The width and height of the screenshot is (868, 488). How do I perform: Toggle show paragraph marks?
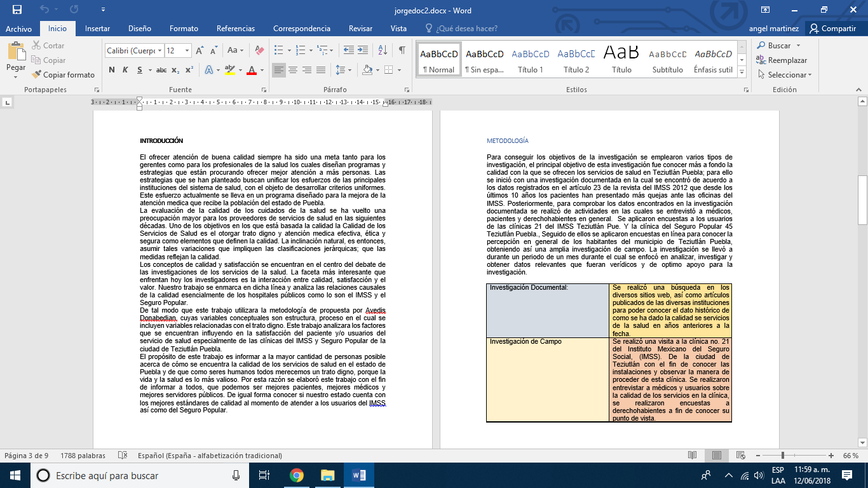coord(402,50)
